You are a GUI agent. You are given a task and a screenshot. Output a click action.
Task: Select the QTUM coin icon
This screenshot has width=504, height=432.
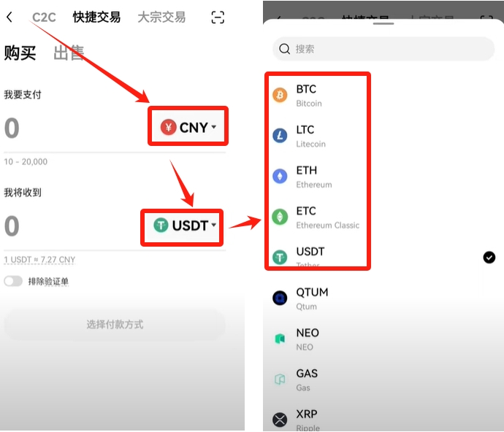(x=280, y=298)
